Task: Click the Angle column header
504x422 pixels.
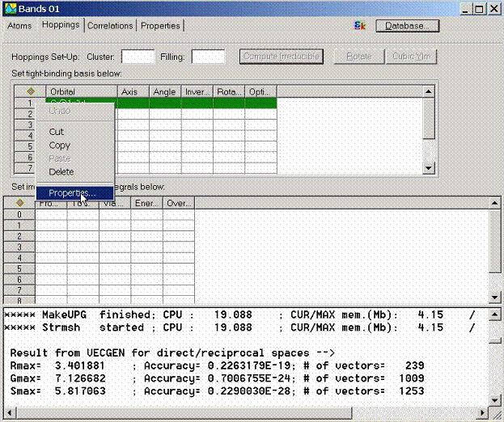Action: [x=164, y=92]
